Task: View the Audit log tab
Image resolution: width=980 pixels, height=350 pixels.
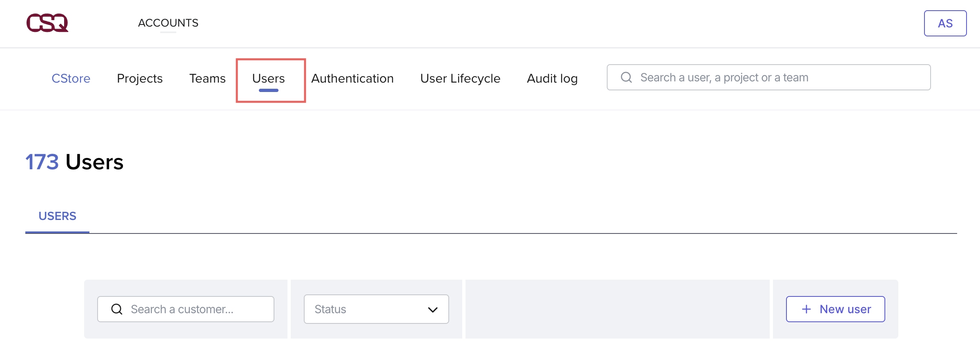Action: tap(552, 78)
